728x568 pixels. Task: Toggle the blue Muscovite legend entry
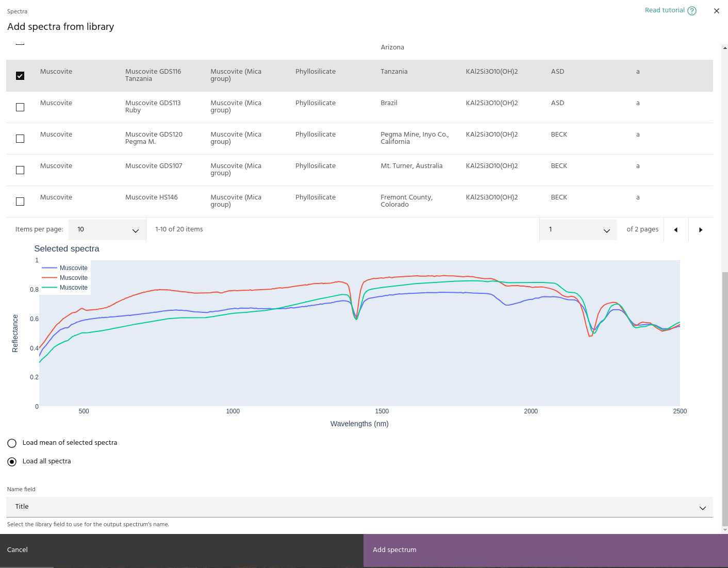(x=65, y=268)
